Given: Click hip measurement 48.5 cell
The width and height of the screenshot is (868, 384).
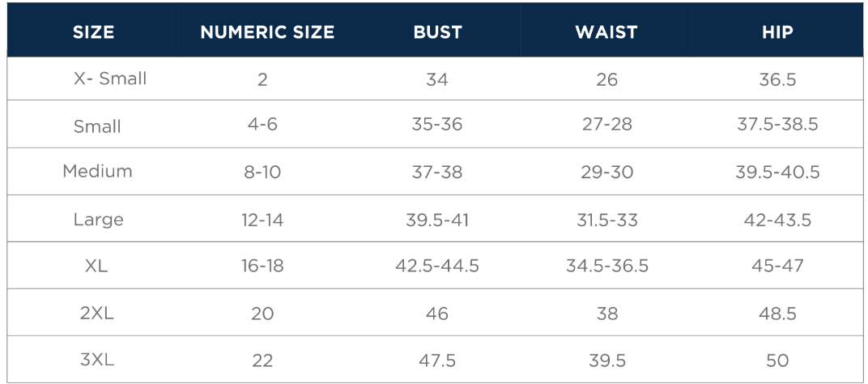Looking at the screenshot, I should point(777,314).
